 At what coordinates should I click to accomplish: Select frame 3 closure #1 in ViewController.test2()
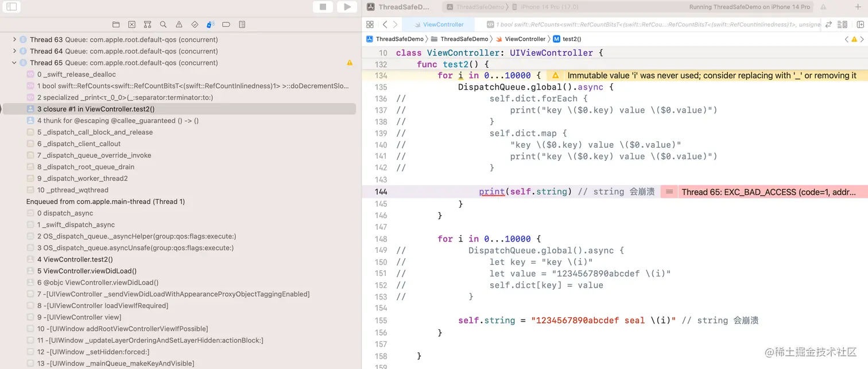(x=179, y=109)
